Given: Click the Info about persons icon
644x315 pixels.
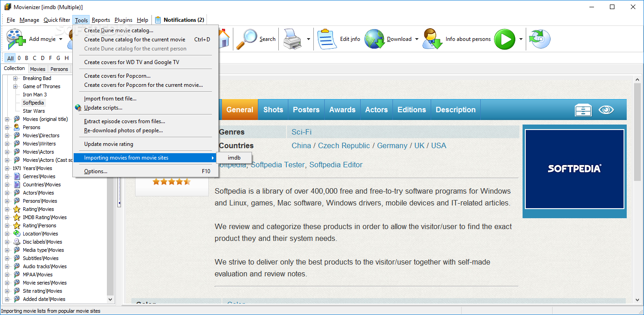Looking at the screenshot, I should click(x=433, y=39).
